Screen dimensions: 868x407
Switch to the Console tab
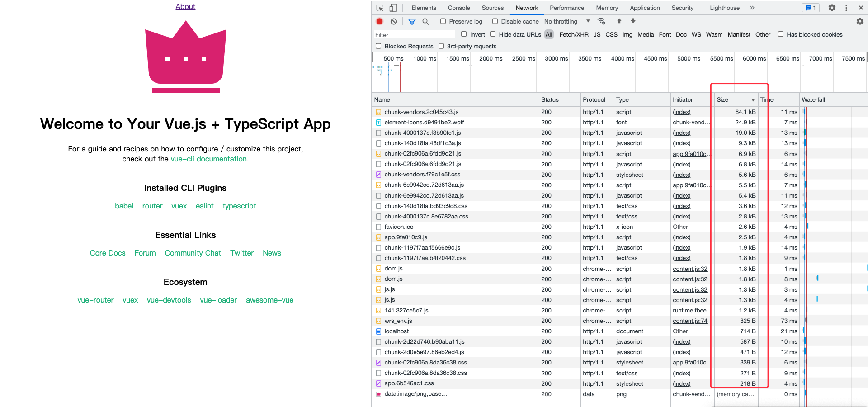pyautogui.click(x=459, y=8)
